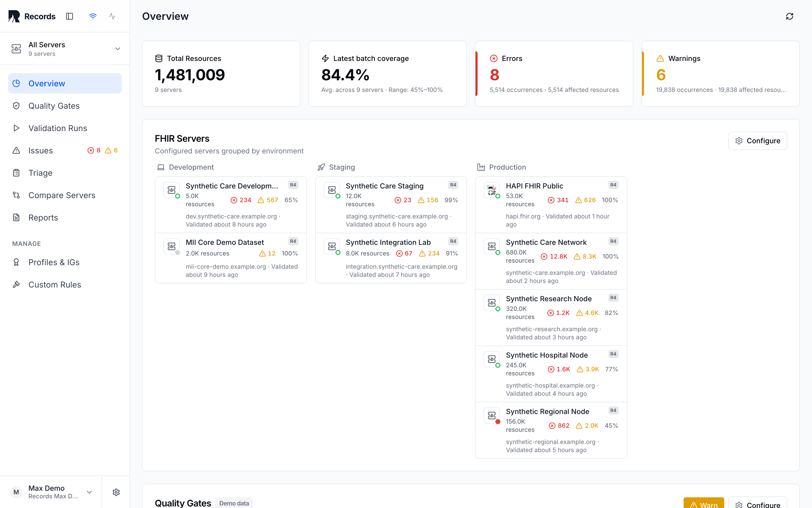Open the Total Resources card
The height and width of the screenshot is (508, 812).
coord(221,74)
